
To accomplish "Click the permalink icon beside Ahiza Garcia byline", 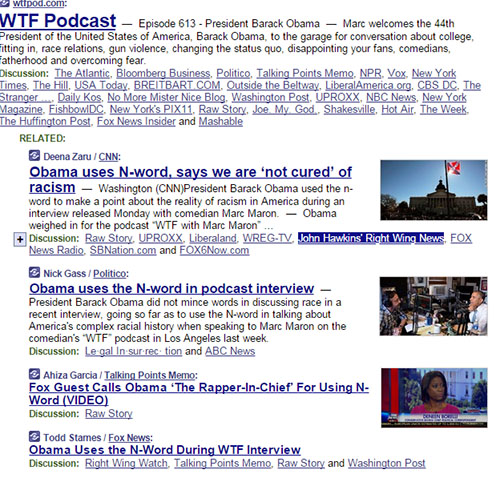I will (34, 374).
